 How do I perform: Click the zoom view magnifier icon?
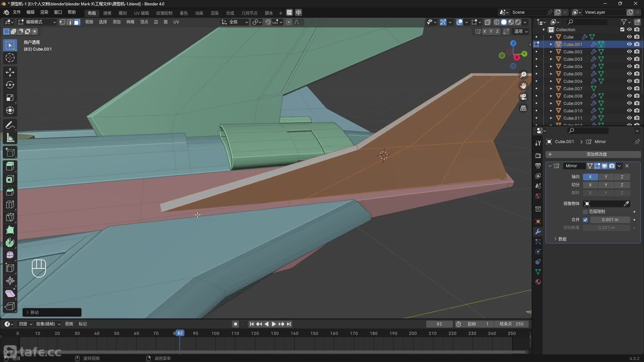[523, 75]
